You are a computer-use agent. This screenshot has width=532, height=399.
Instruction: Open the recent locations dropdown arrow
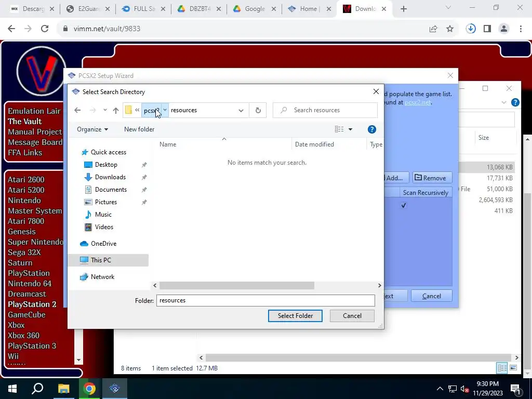(105, 110)
